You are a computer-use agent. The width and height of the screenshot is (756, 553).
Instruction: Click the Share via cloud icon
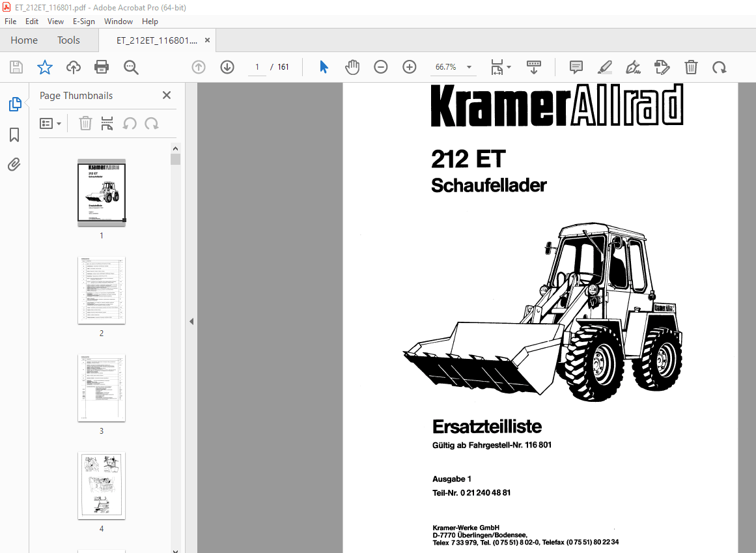point(73,67)
